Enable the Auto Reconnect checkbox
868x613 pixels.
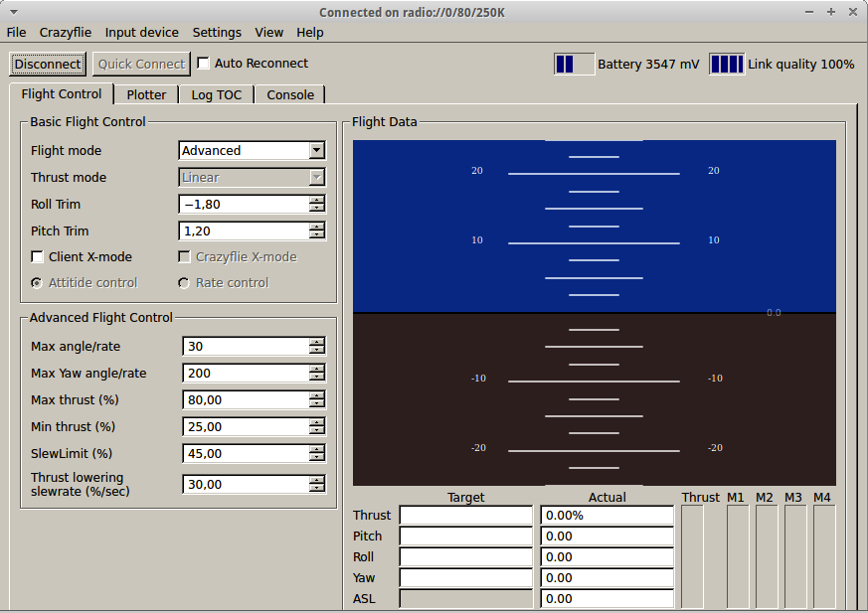click(204, 64)
